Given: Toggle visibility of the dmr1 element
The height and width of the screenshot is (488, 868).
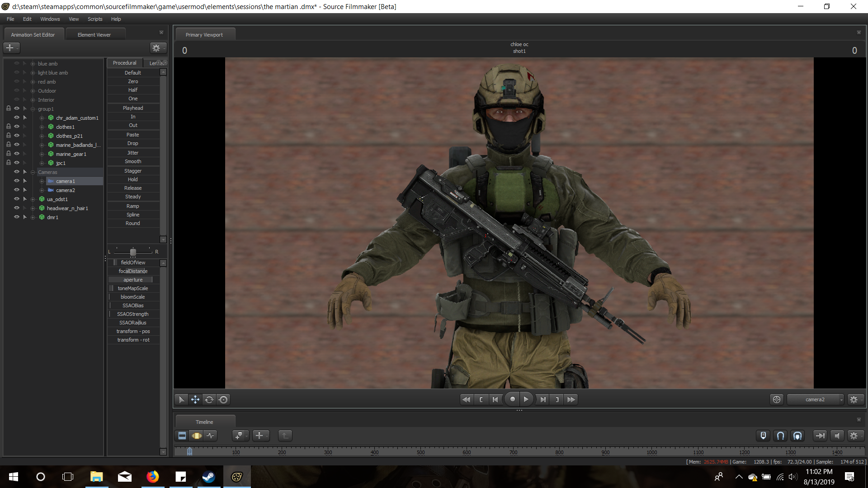Looking at the screenshot, I should pos(17,217).
